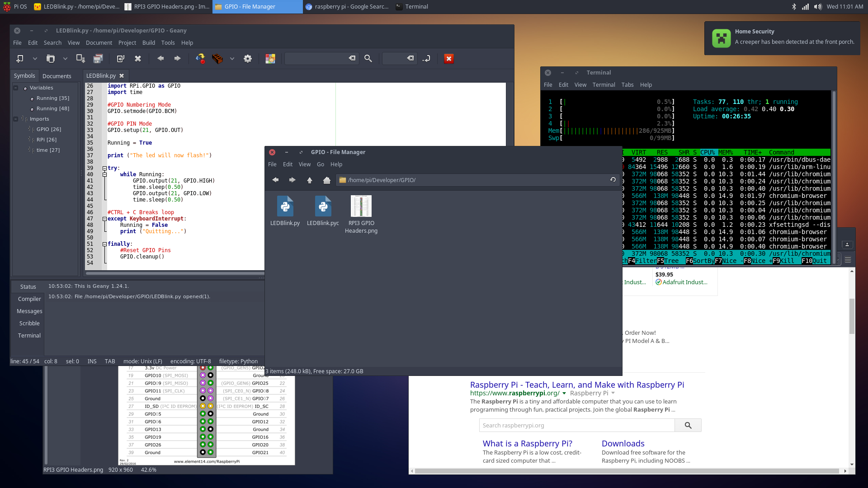Open Raspberry Pi Teach Learn Make link
This screenshot has height=488, width=868.
577,385
